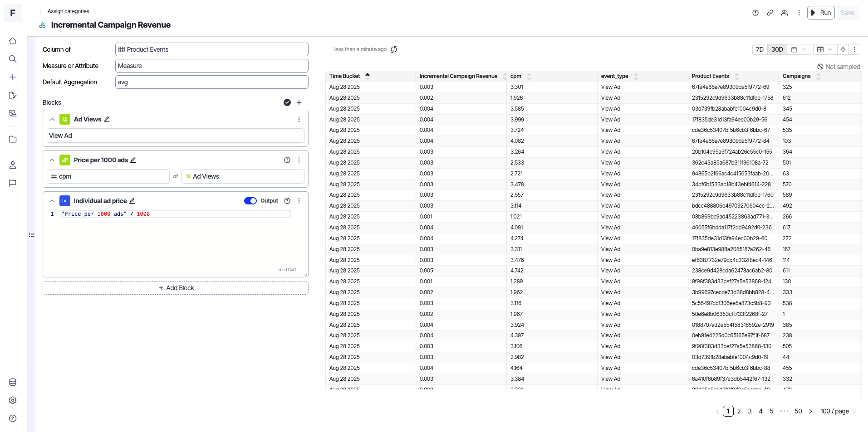
Task: Open the 100 / page dropdown
Action: point(838,411)
